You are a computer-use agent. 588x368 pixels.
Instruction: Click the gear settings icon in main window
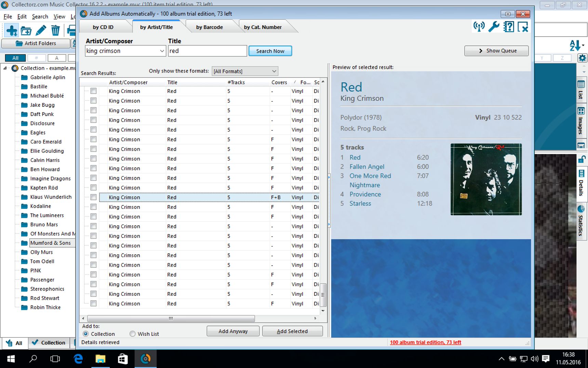[582, 58]
